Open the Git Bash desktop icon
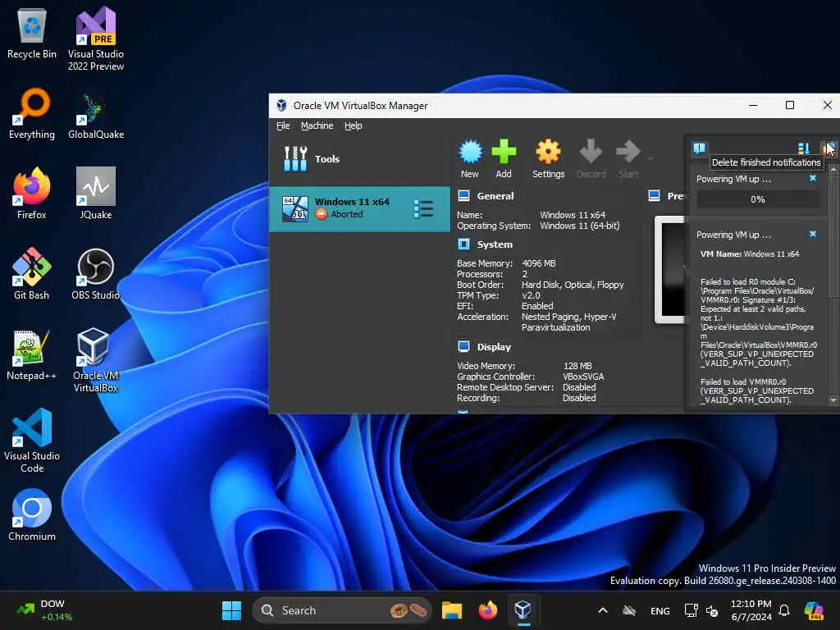 pyautogui.click(x=32, y=273)
